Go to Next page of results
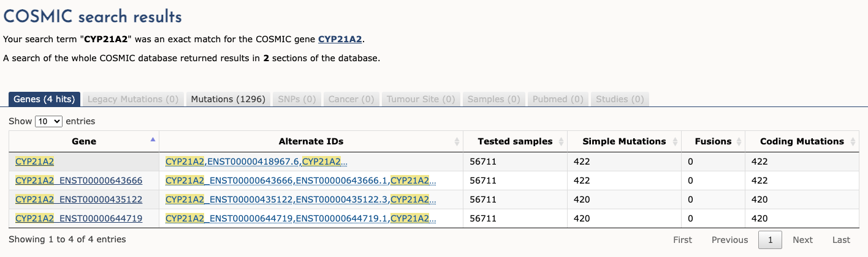 pyautogui.click(x=802, y=240)
